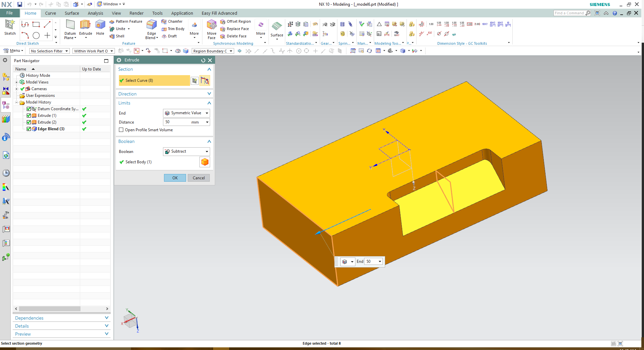The width and height of the screenshot is (644, 350).
Task: Open the File menu
Action: tap(10, 13)
